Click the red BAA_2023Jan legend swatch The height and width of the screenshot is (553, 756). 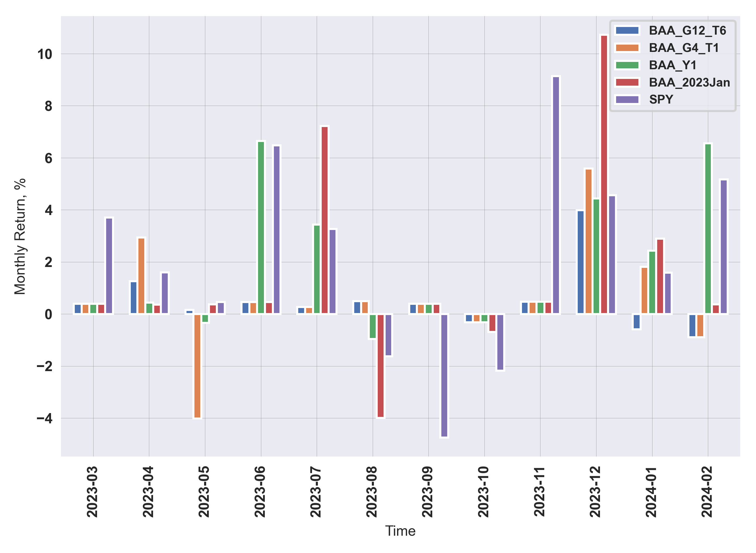(627, 82)
